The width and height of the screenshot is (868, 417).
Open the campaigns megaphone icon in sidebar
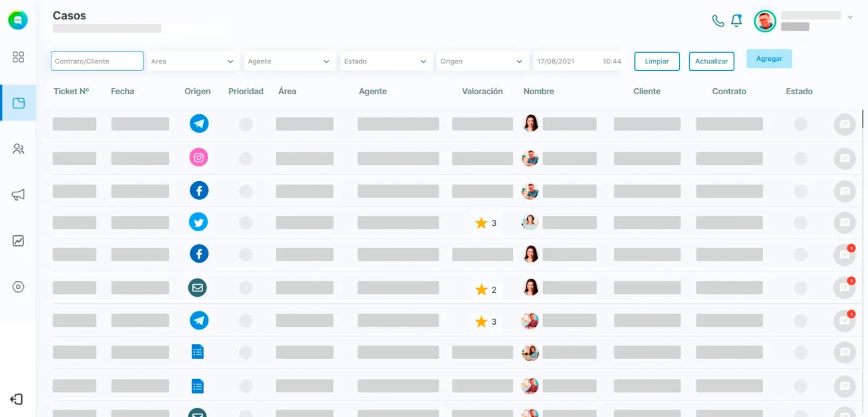coord(18,195)
